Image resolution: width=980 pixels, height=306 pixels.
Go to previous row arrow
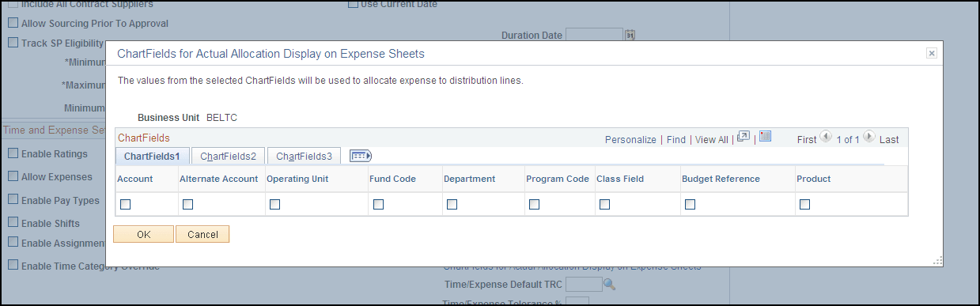pos(827,137)
